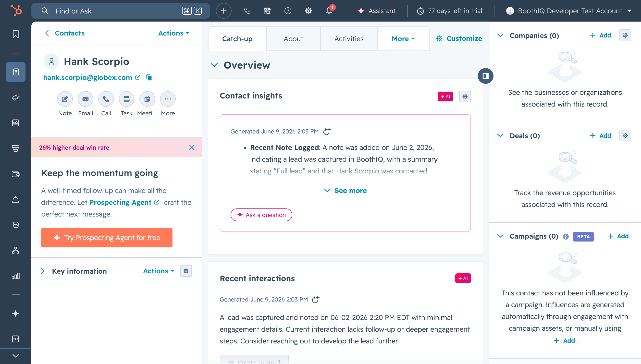Screen dimensions: 641x364
Task: Switch to the Catch-up tab
Action: point(237,39)
